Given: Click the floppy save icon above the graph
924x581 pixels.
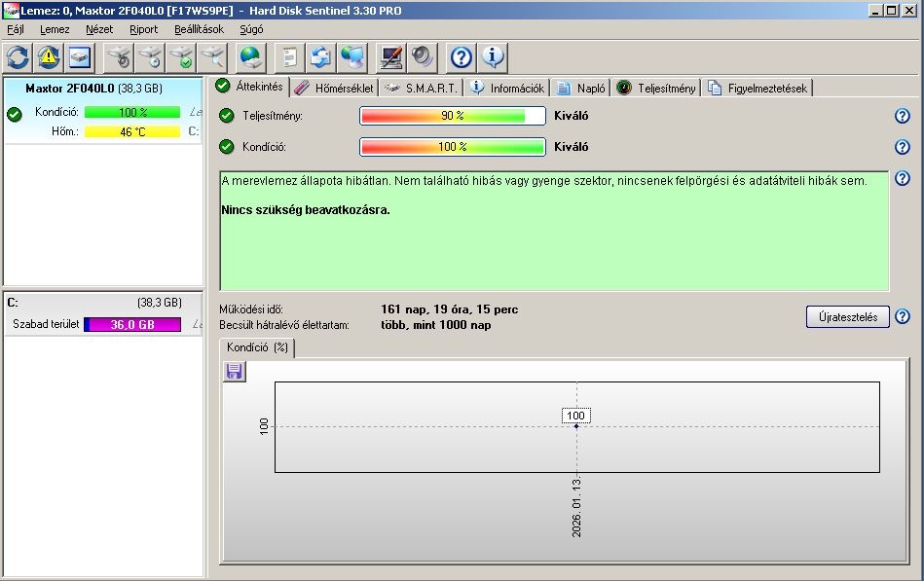Looking at the screenshot, I should click(234, 371).
